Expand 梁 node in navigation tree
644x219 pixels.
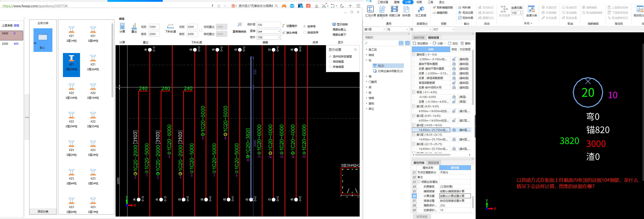(367, 87)
